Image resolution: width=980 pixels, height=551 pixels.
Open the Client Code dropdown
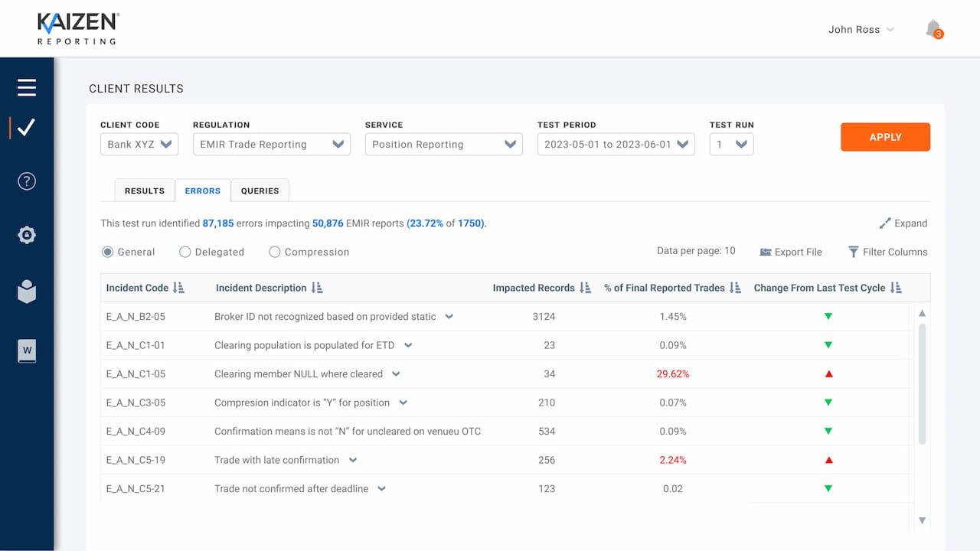[x=139, y=144]
